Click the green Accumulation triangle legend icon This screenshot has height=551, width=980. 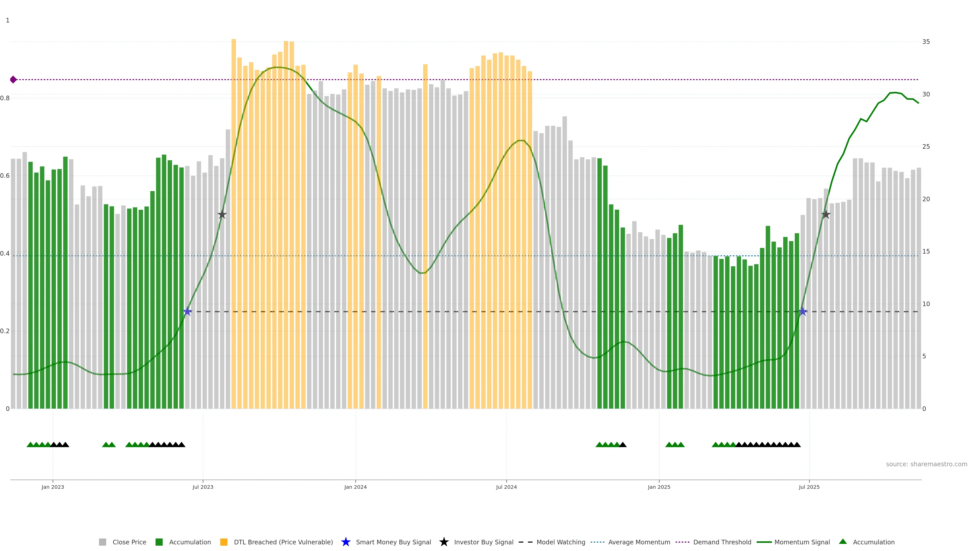(843, 542)
